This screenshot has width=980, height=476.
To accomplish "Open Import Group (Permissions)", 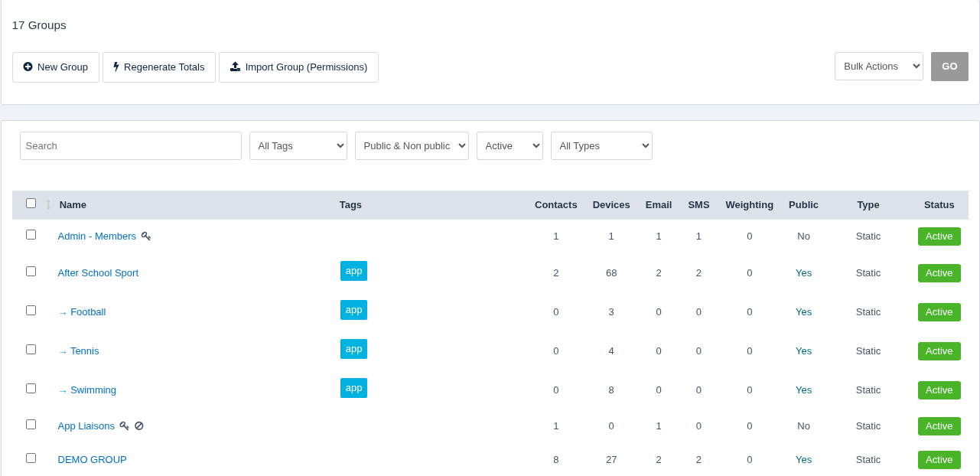I will (298, 67).
